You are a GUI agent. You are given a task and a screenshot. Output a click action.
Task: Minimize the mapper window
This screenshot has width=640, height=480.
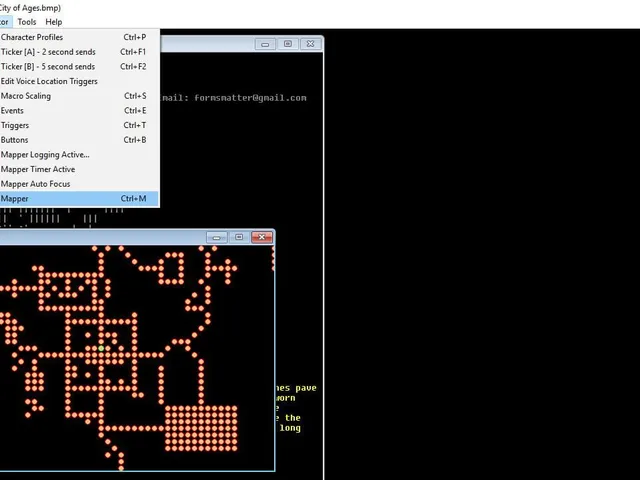click(x=217, y=237)
